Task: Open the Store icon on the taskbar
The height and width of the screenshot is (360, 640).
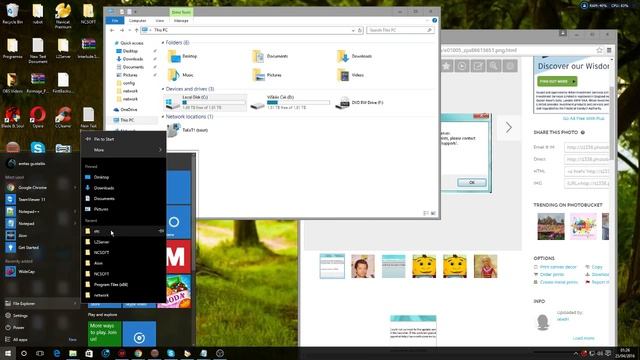Action: [x=89, y=353]
